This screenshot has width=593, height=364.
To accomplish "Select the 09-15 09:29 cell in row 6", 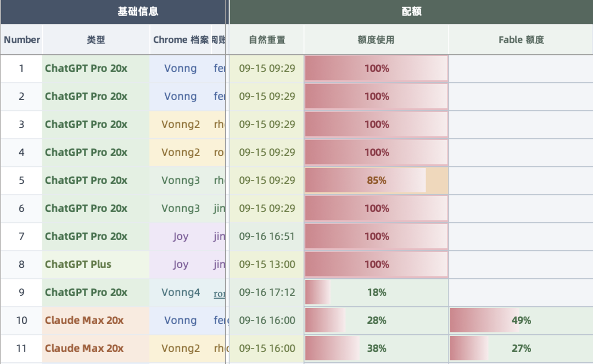I will point(267,208).
